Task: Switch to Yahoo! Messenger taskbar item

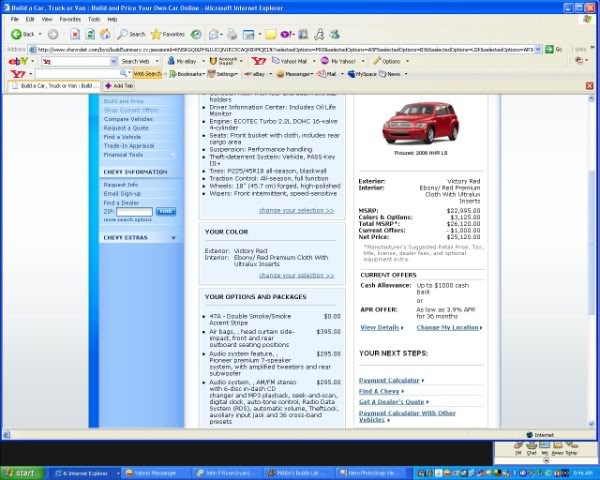Action: tap(155, 473)
